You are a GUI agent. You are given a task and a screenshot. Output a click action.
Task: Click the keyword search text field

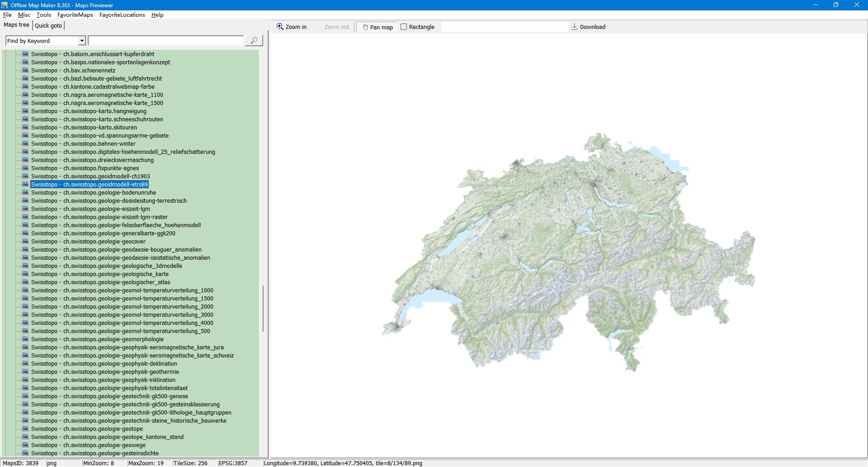point(165,41)
